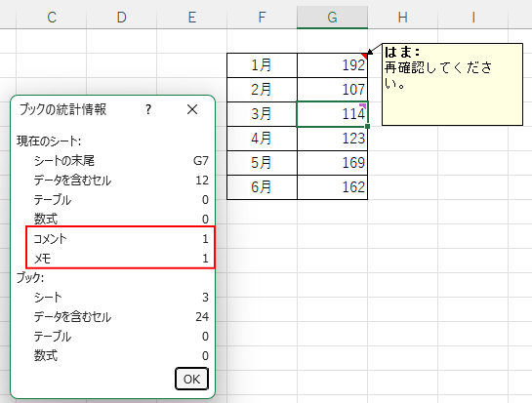Select cell with value 107
Viewport: 532px width, 403px height.
pyautogui.click(x=333, y=90)
